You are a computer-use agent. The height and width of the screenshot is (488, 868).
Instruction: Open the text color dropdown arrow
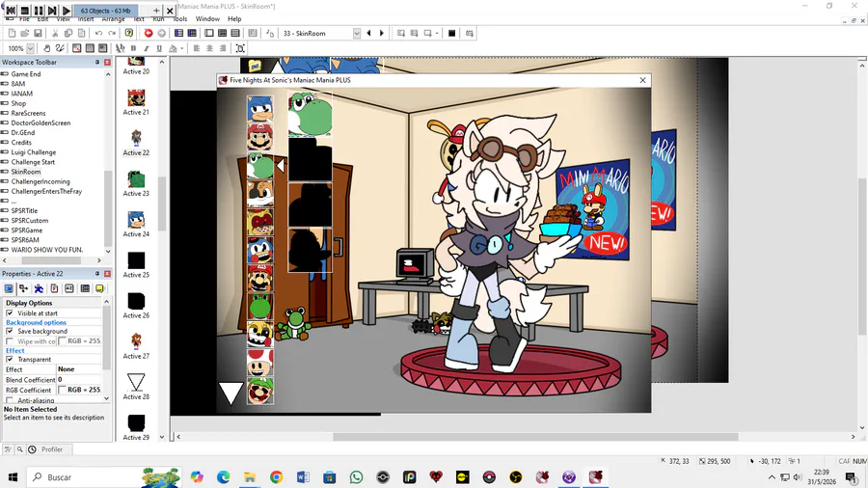[181, 48]
